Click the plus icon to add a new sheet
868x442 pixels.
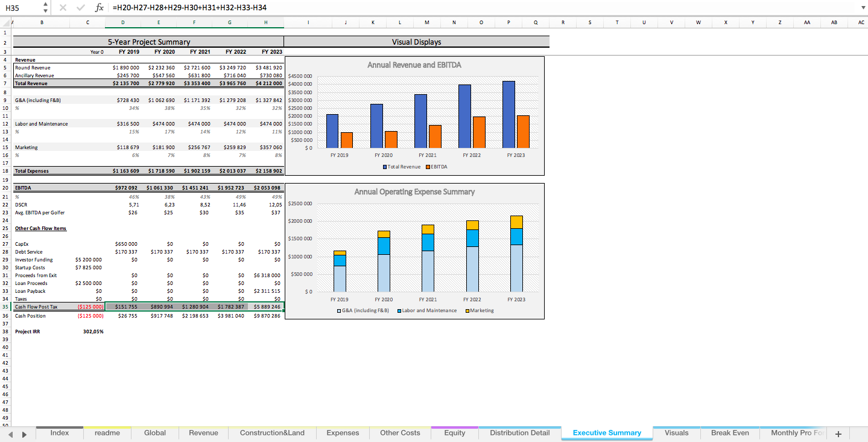coord(837,433)
